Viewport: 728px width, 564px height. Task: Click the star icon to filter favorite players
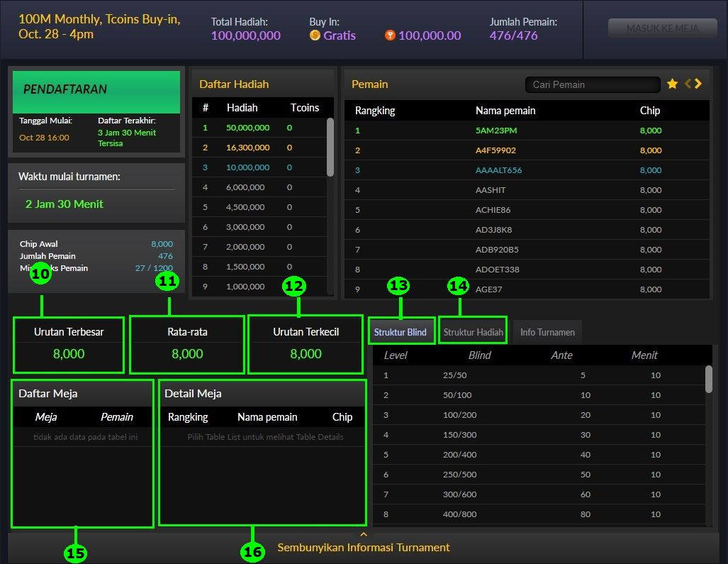click(x=672, y=84)
